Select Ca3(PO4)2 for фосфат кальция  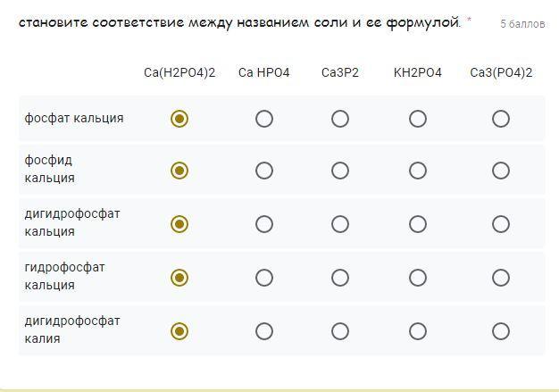tap(501, 119)
